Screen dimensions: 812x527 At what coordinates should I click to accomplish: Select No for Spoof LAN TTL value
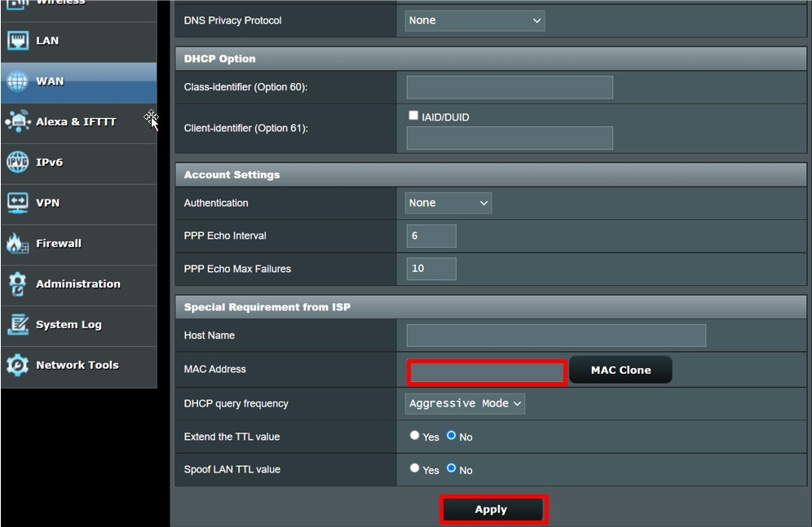[451, 469]
